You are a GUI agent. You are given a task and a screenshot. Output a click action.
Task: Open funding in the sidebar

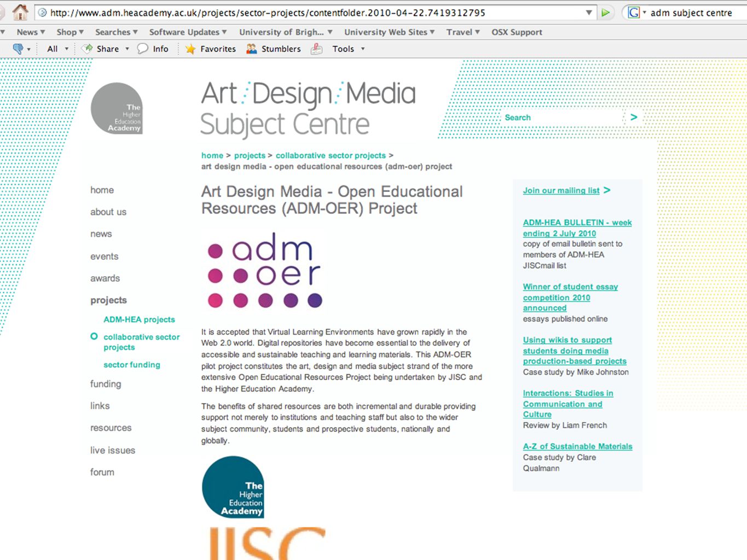click(106, 384)
